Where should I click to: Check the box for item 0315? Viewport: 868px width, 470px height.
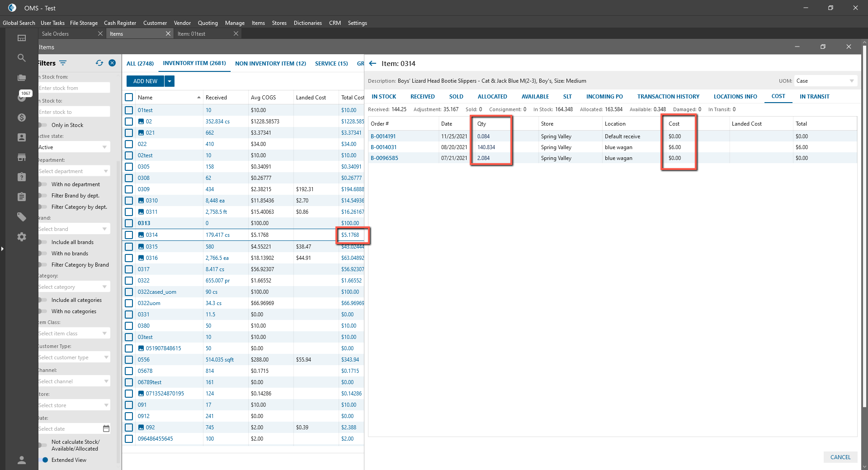point(129,247)
